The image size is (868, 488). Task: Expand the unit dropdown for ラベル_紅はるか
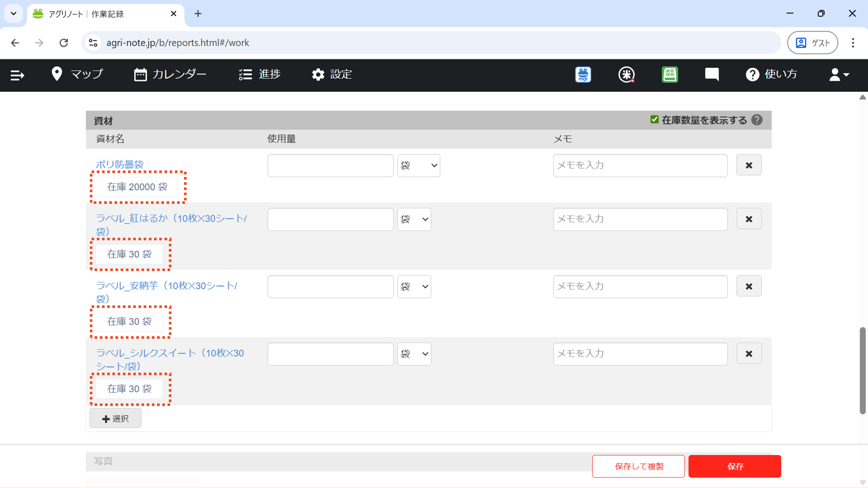[x=414, y=219]
